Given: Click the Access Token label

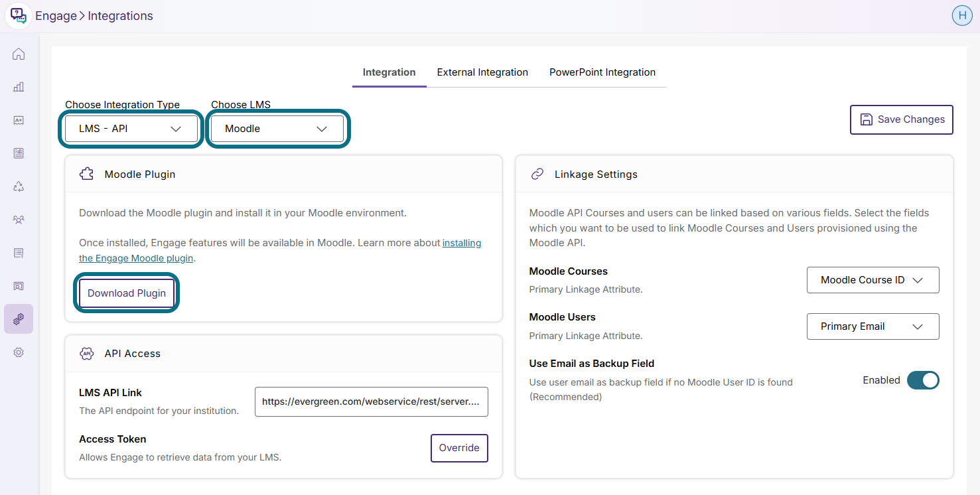Looking at the screenshot, I should pos(113,439).
